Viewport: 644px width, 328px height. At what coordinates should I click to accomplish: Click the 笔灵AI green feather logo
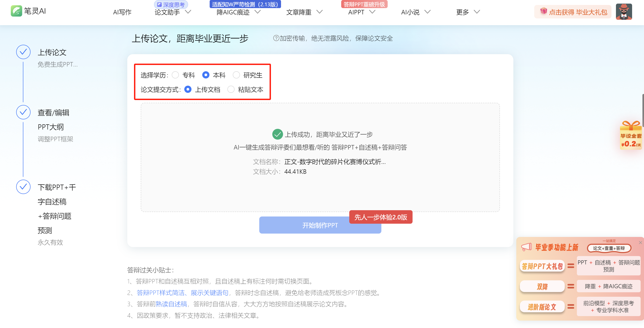coord(16,11)
